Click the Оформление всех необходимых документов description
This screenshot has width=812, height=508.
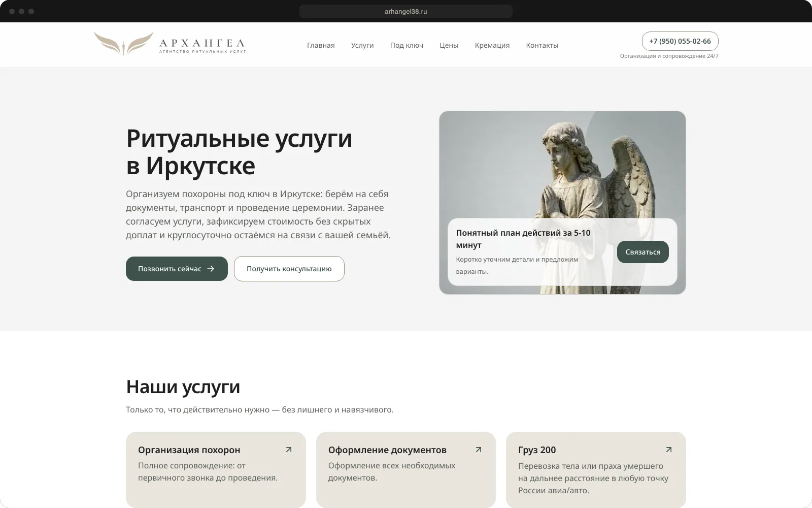392,471
